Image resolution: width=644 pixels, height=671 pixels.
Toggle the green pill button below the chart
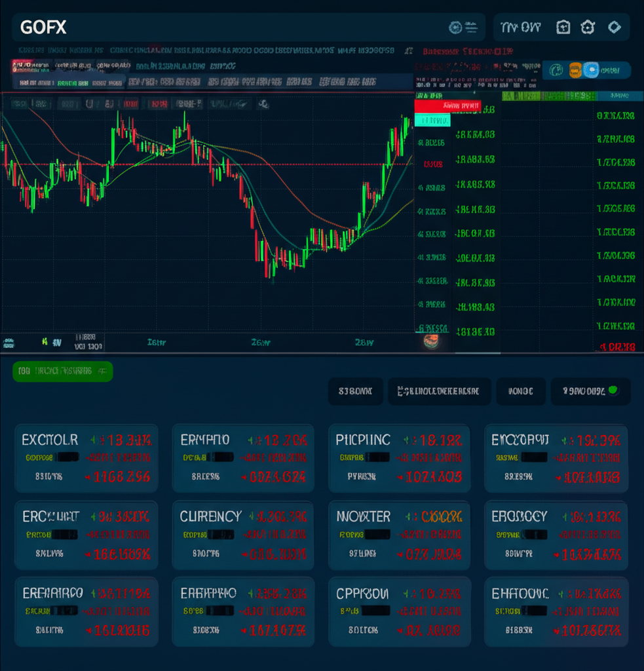(x=63, y=372)
